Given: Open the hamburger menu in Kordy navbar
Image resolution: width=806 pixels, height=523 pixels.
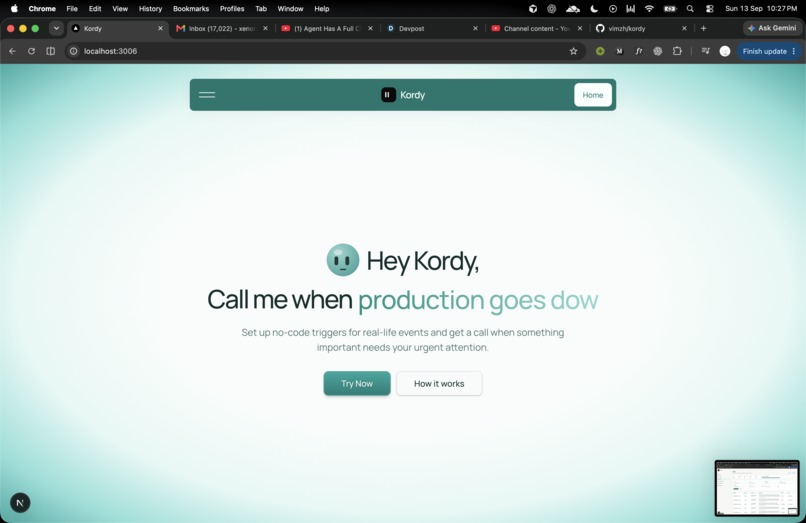Looking at the screenshot, I should (x=207, y=95).
